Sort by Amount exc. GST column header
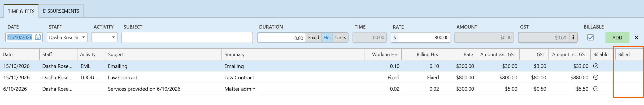Image resolution: width=644 pixels, height=105 pixels. click(498, 54)
